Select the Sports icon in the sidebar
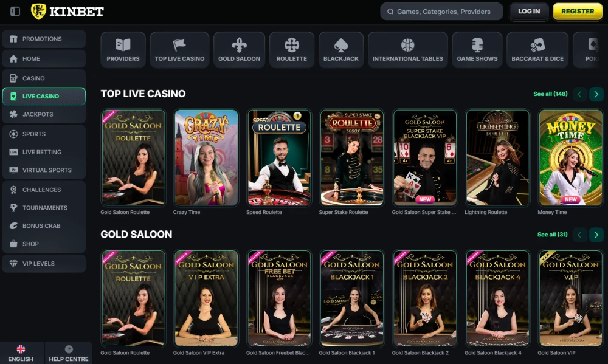Viewport: 608px width, 364px height. (15, 134)
